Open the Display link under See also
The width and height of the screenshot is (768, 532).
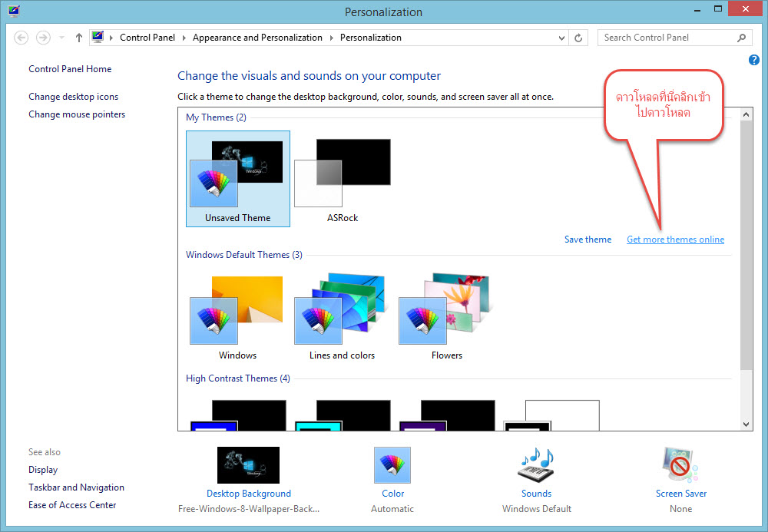[x=43, y=470]
